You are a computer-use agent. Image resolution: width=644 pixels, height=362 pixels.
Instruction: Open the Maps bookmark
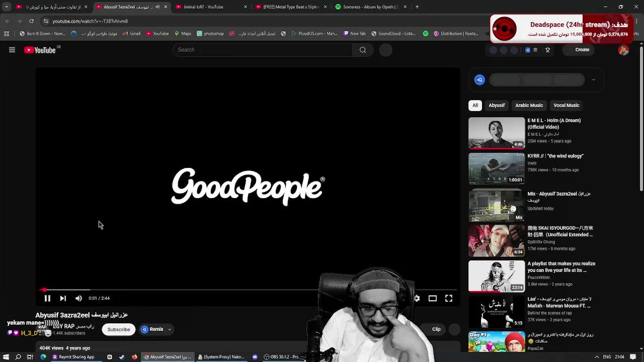coord(183,34)
